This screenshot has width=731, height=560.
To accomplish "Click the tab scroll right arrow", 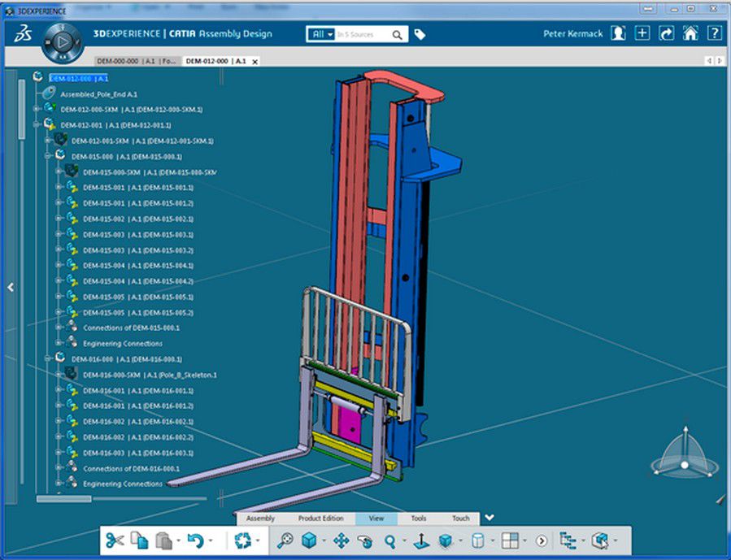I will pos(720,61).
